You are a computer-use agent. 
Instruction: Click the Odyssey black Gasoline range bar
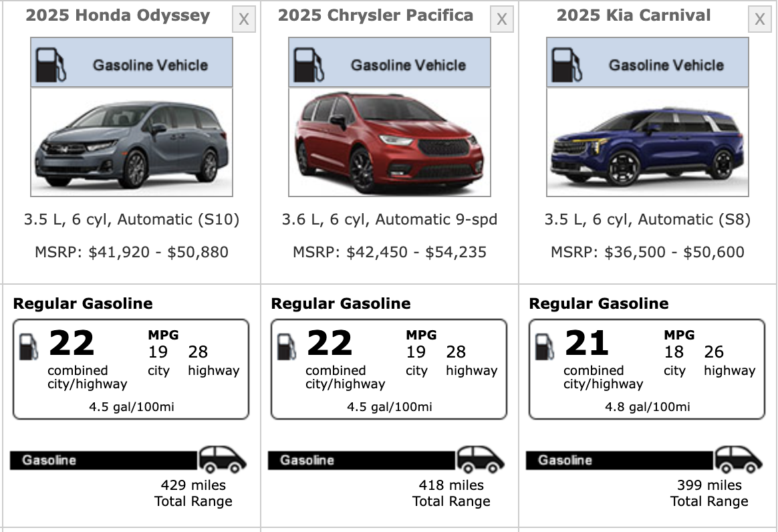(104, 460)
